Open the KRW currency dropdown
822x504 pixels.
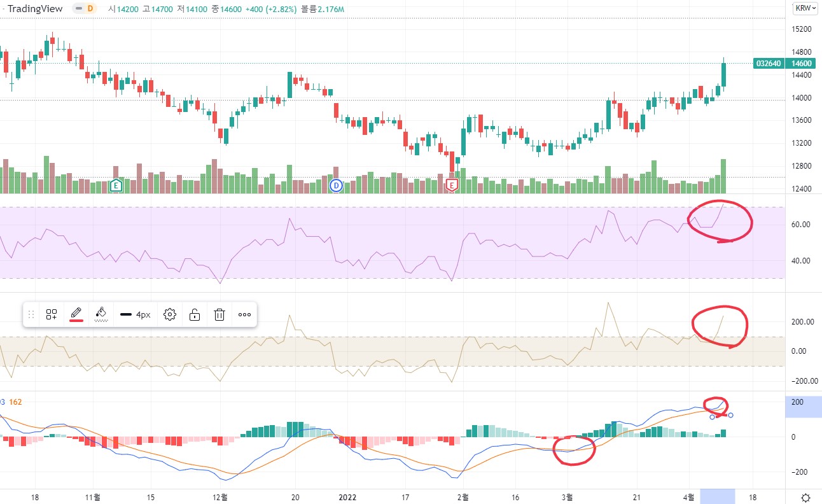[805, 8]
